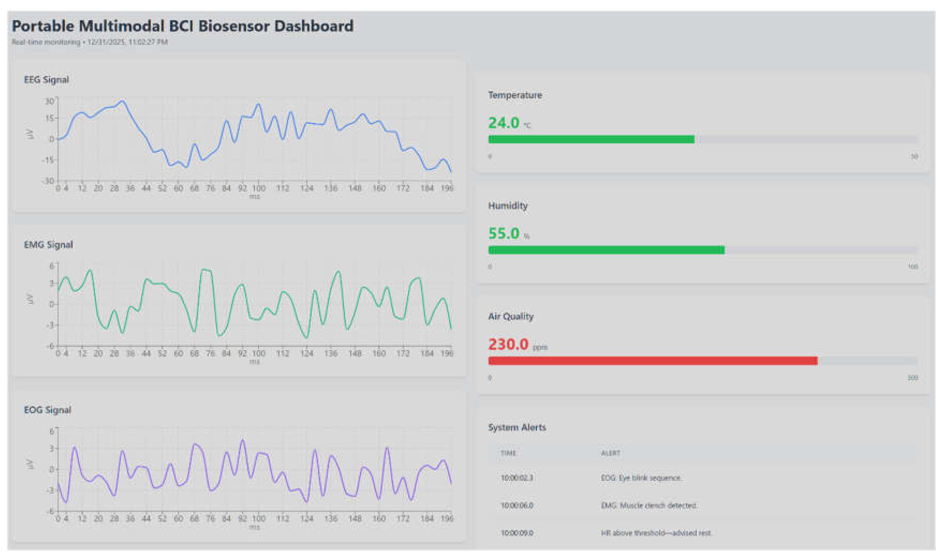Open the EMG Muscle clench detected alert
945x560 pixels.
point(648,505)
